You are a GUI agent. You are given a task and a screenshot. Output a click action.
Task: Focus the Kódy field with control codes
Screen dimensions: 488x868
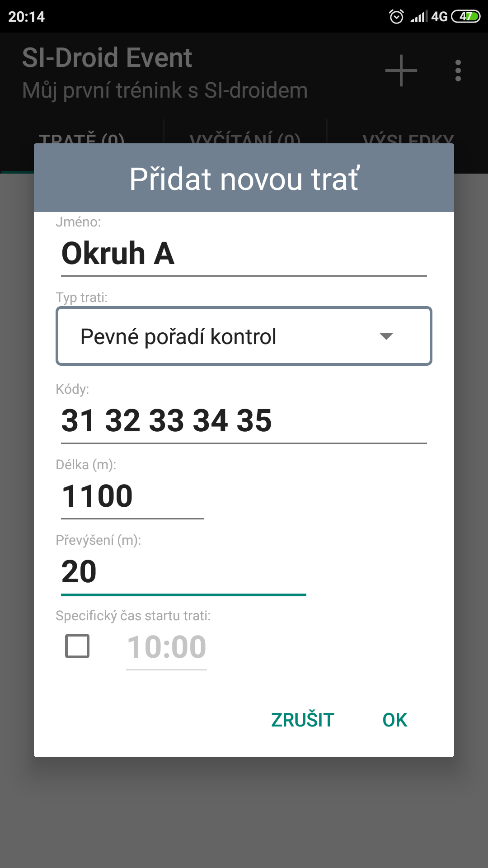[x=244, y=421]
